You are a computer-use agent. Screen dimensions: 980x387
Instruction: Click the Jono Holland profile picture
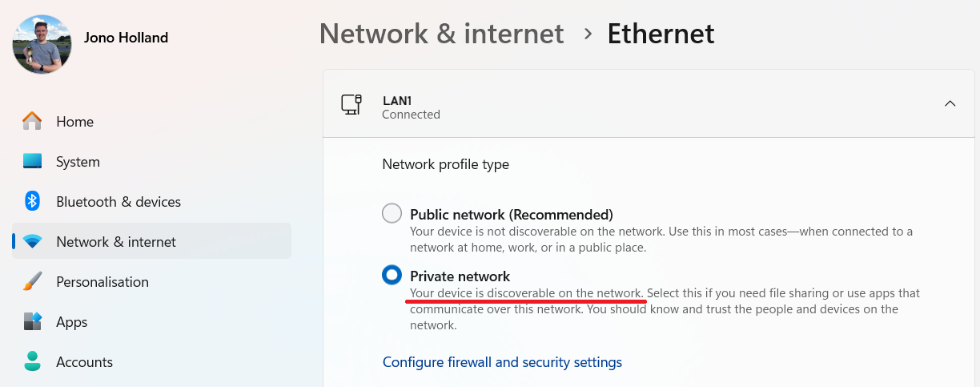42,44
